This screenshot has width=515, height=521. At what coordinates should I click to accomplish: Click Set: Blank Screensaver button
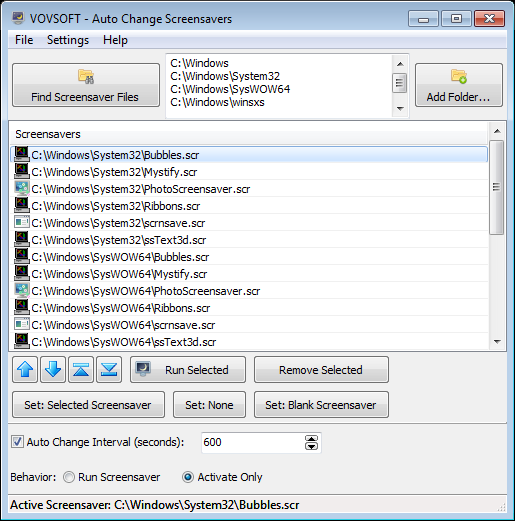pyautogui.click(x=321, y=405)
